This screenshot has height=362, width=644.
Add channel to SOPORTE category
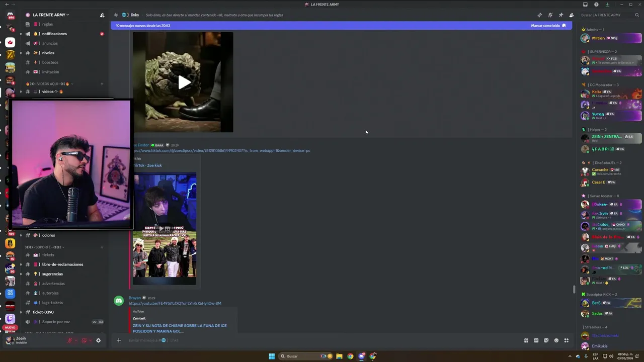tap(102, 247)
